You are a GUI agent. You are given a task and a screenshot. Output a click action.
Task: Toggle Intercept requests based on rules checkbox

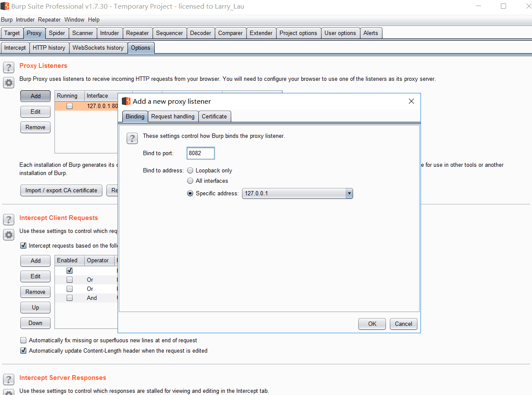coord(23,245)
